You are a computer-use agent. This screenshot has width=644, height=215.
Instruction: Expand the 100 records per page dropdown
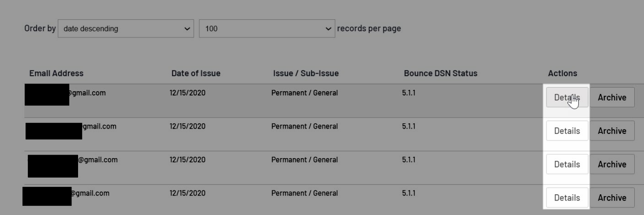click(267, 29)
